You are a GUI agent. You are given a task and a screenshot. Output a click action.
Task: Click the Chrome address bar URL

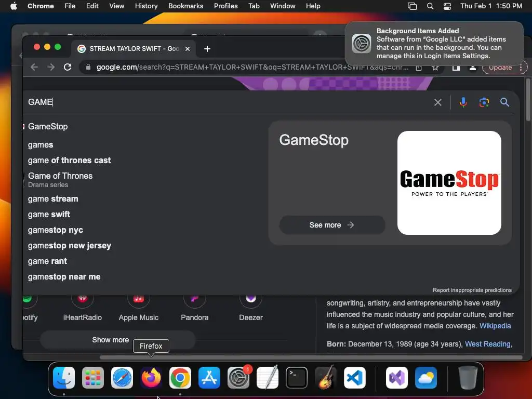click(252, 67)
